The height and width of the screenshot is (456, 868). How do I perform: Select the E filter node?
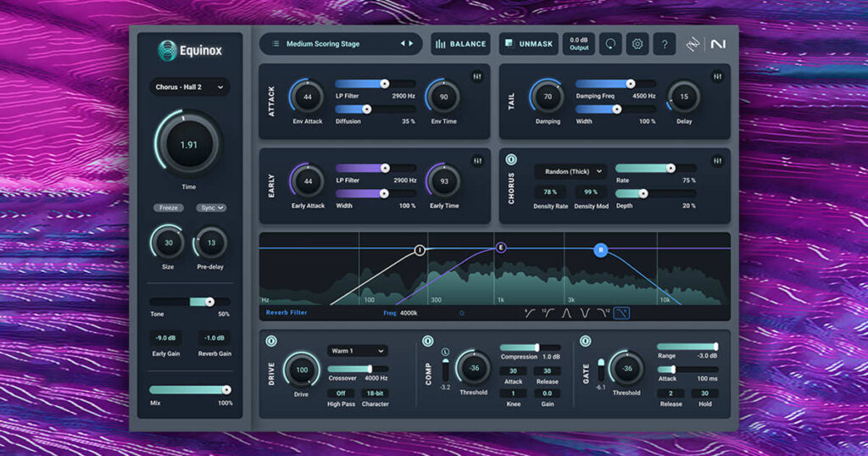tap(500, 247)
